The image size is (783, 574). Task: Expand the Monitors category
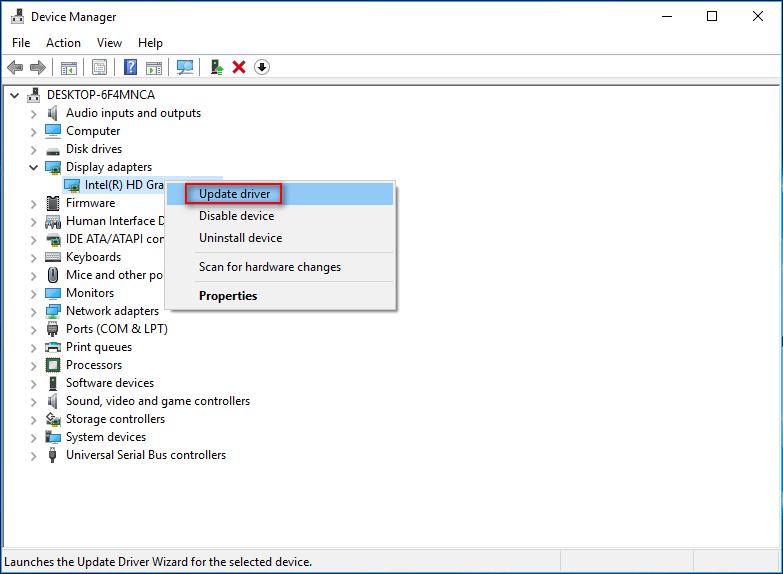coord(33,294)
